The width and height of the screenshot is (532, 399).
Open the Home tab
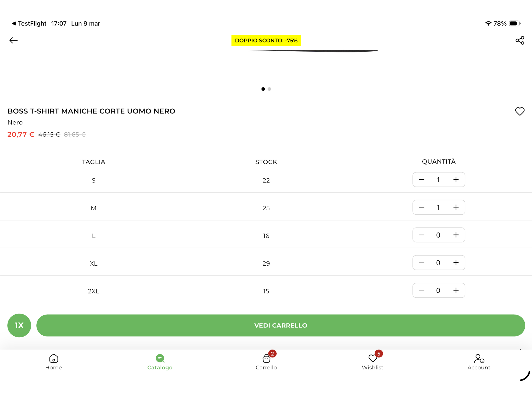(54, 362)
